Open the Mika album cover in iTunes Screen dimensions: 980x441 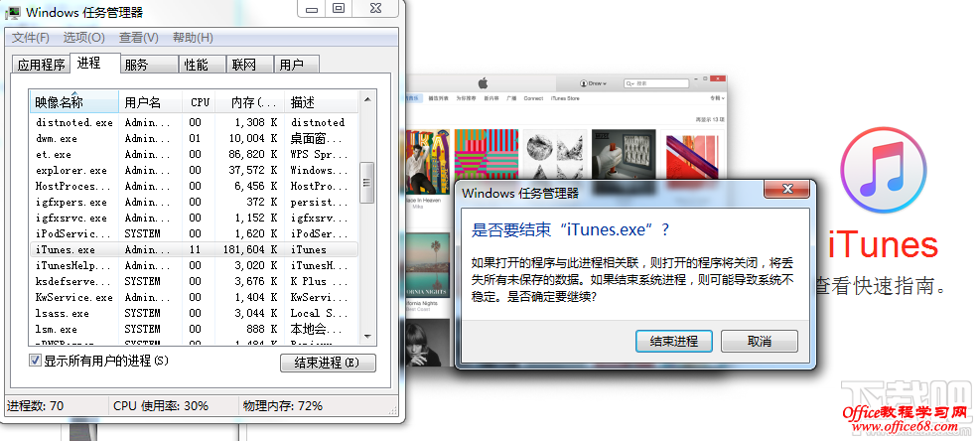pos(428,161)
